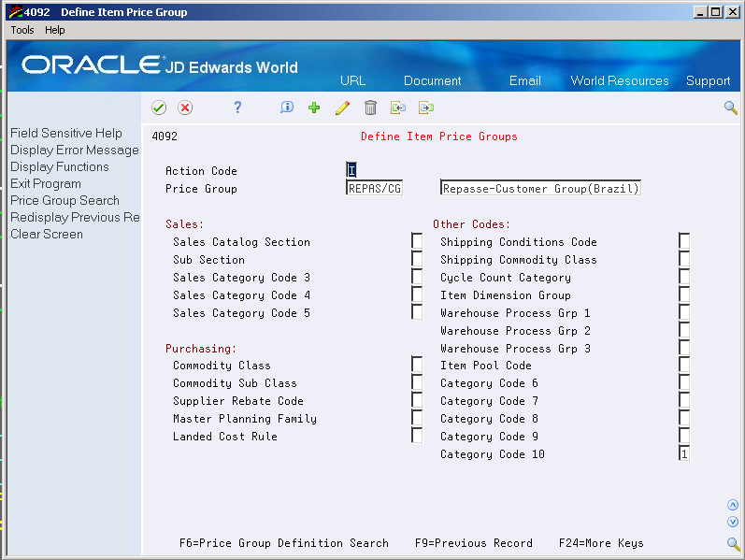Open Price Group Search

[64, 201]
